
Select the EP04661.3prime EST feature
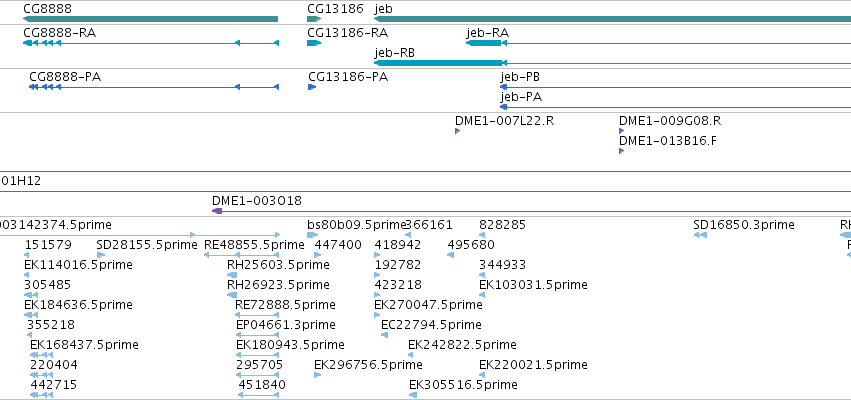click(257, 335)
